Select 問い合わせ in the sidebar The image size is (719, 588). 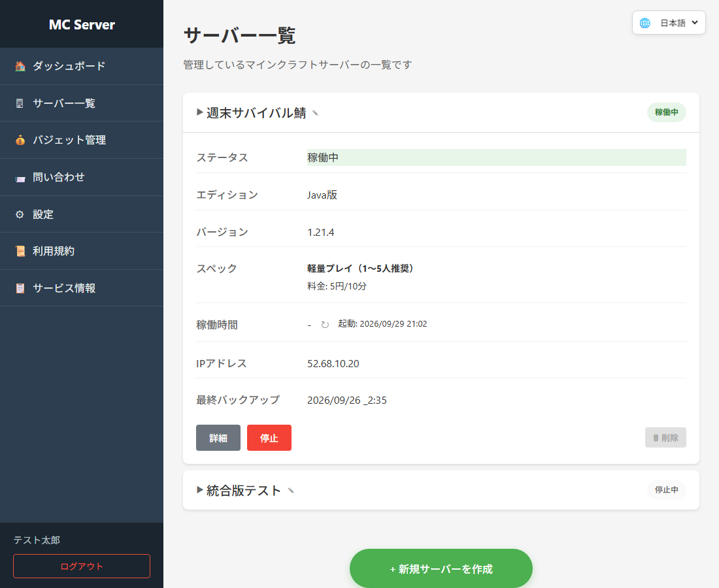[82, 177]
